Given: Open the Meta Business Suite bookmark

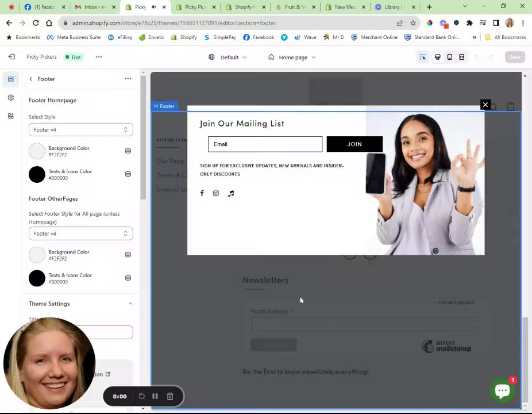Looking at the screenshot, I should [74, 37].
